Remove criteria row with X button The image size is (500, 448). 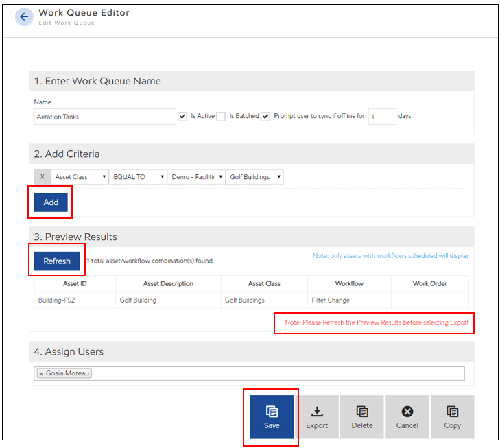[43, 177]
